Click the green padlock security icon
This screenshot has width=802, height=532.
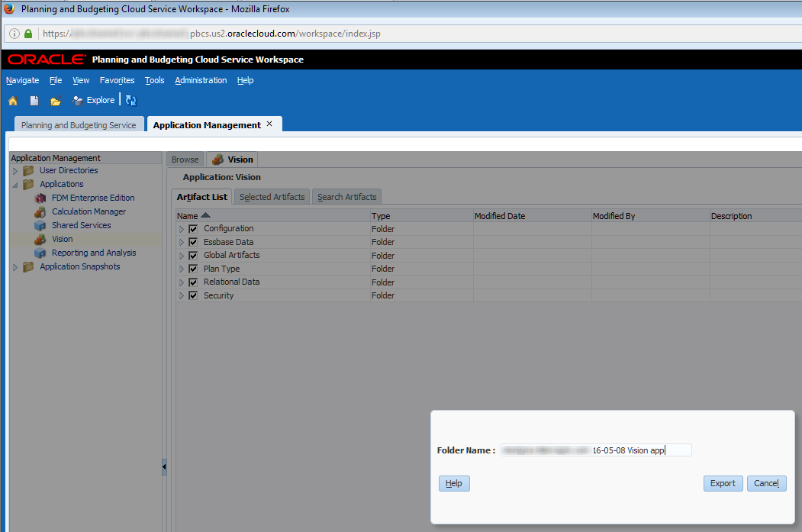point(28,34)
